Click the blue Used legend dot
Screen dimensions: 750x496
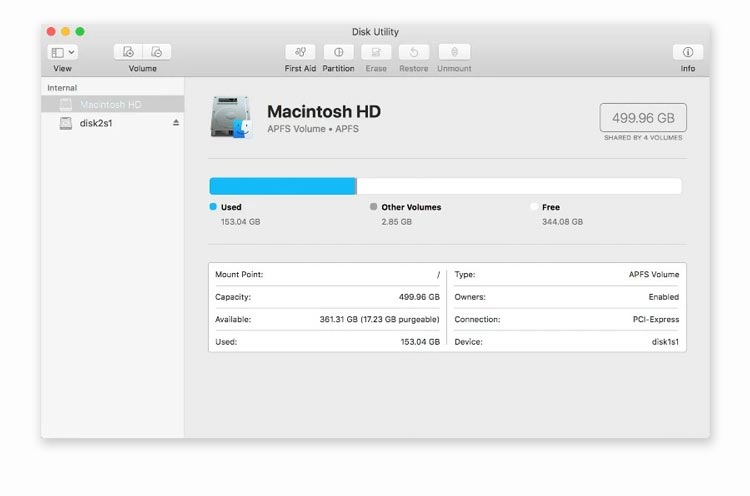(x=213, y=207)
